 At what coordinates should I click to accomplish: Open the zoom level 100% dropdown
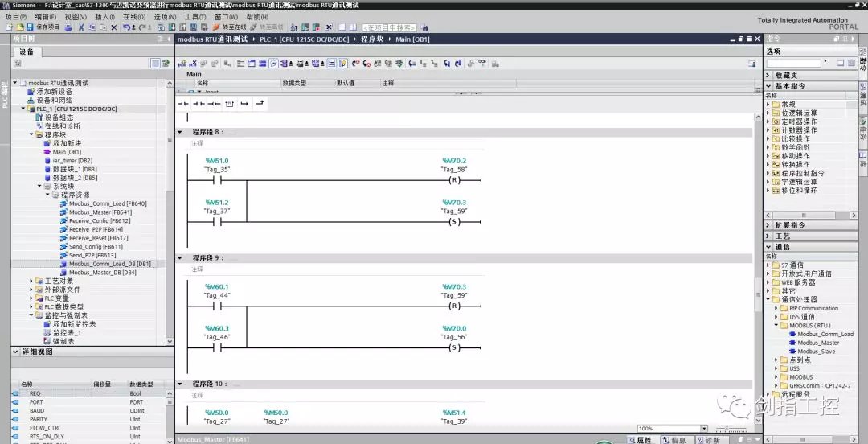pyautogui.click(x=703, y=429)
